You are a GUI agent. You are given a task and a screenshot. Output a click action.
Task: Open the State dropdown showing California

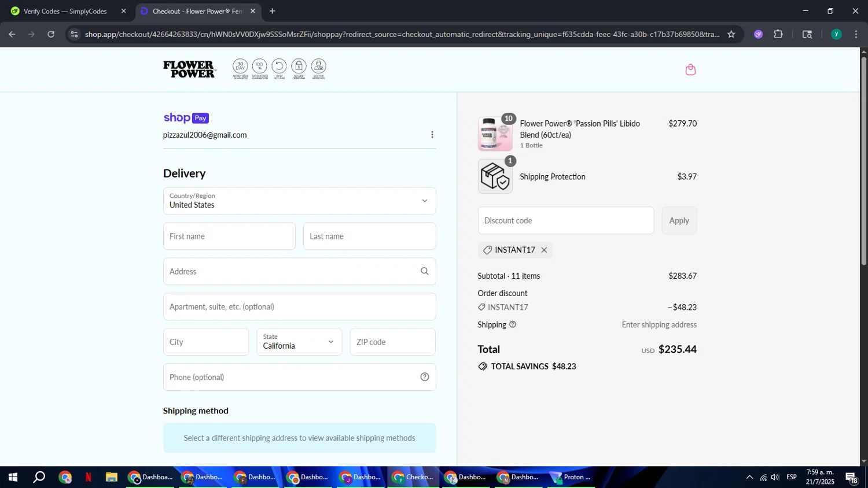click(299, 342)
